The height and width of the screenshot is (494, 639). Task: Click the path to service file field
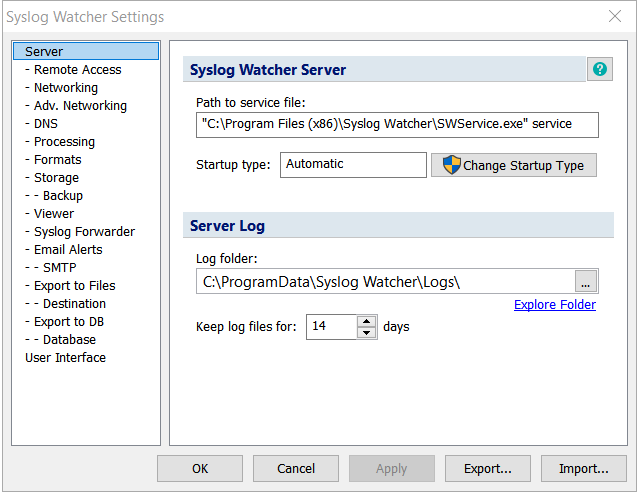(397, 125)
